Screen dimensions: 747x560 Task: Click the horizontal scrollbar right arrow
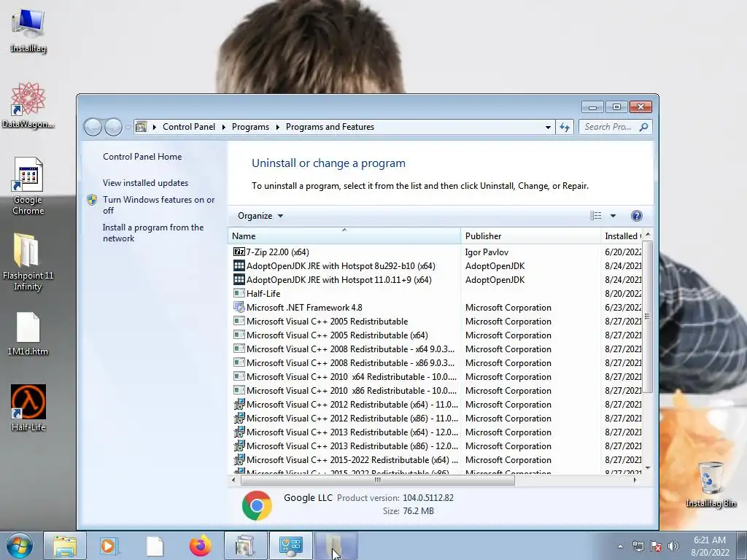(635, 480)
